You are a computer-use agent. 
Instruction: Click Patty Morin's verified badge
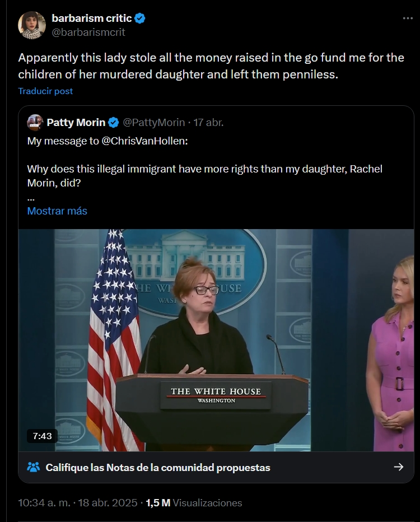pyautogui.click(x=114, y=123)
